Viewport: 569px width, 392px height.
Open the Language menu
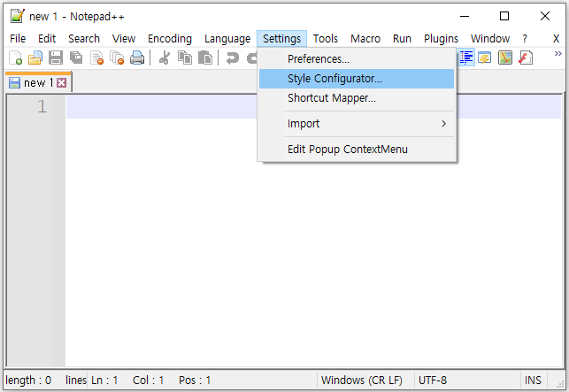(227, 38)
